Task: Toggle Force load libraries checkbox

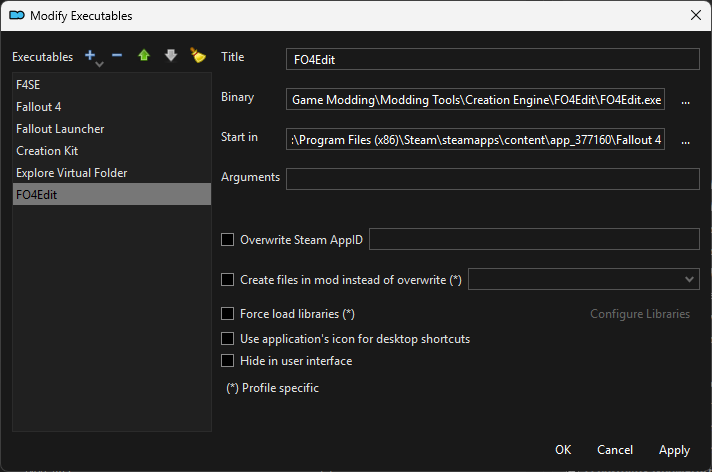Action: 228,314
